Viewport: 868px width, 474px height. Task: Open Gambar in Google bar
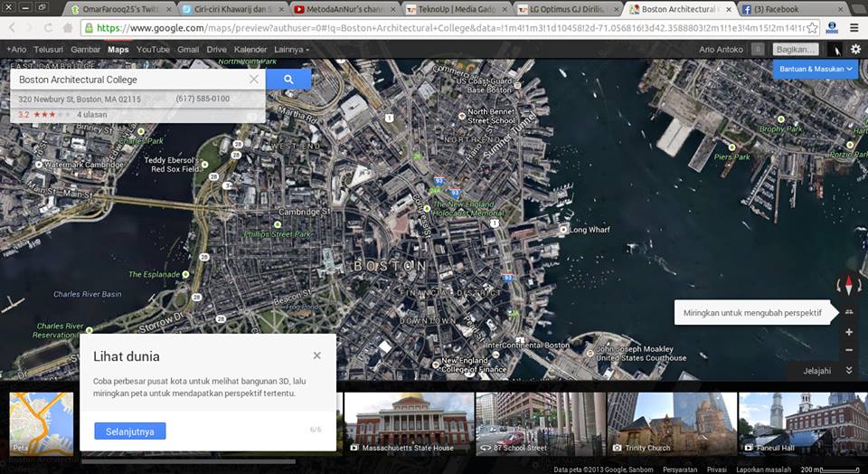tap(85, 49)
